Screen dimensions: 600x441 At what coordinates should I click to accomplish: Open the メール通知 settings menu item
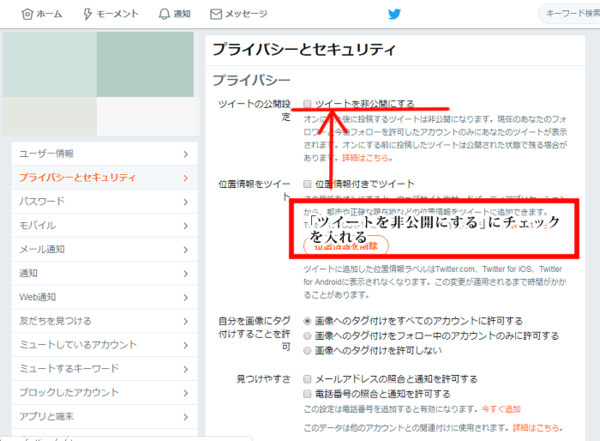click(104, 249)
